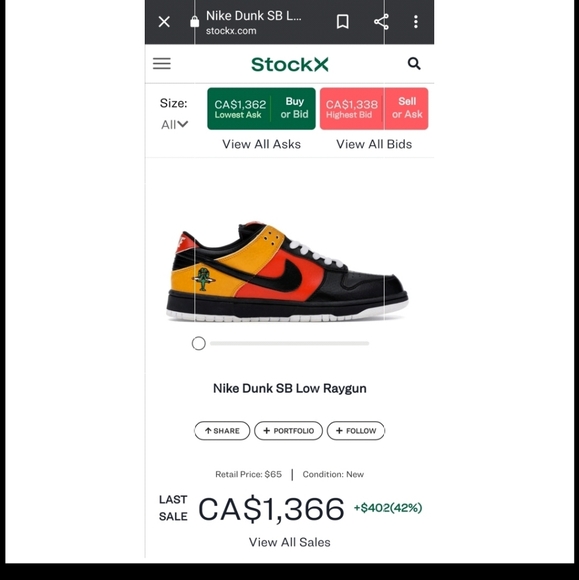
Task: Select Buy or Bid green button
Action: pyautogui.click(x=261, y=109)
